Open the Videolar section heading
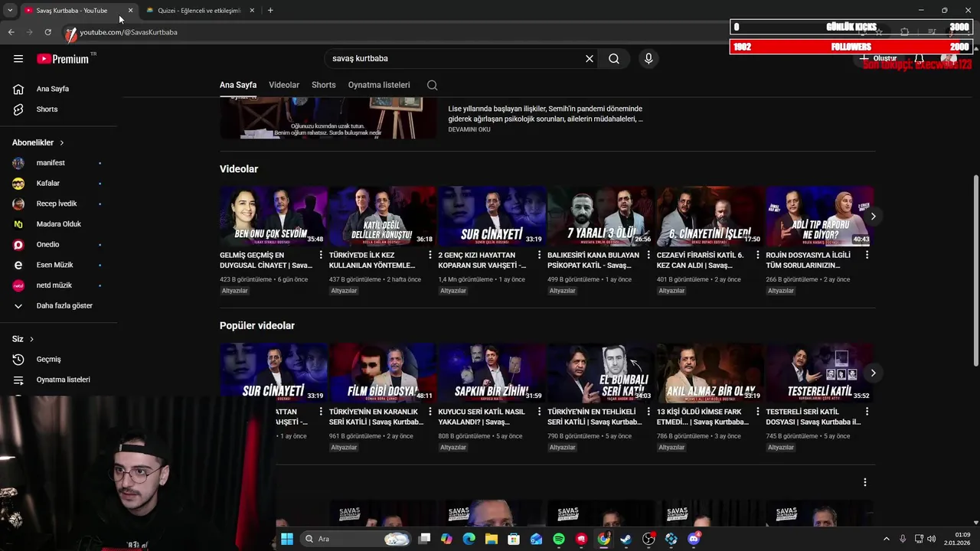 tap(239, 169)
